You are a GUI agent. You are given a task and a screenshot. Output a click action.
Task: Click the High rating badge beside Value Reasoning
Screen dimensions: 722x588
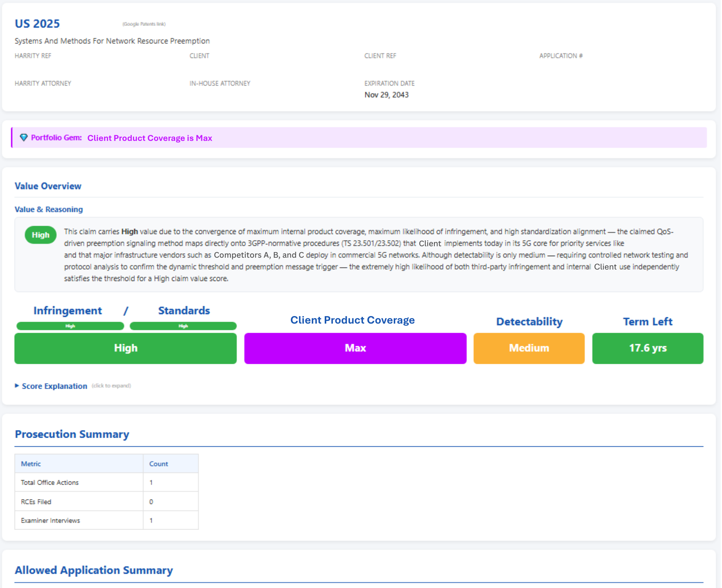click(40, 235)
